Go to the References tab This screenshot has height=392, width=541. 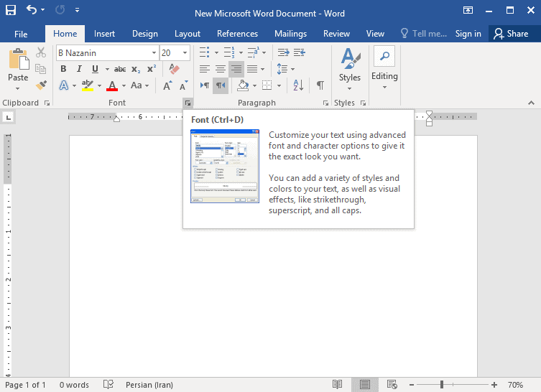(237, 34)
